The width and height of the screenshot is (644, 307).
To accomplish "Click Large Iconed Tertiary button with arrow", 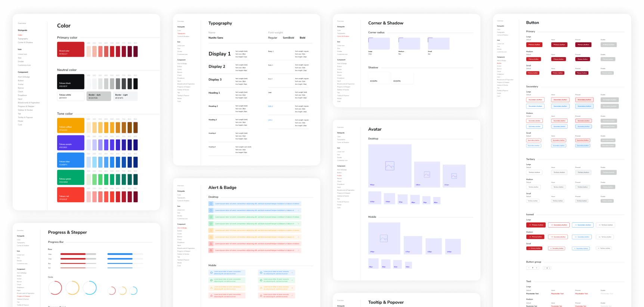I will pyautogui.click(x=605, y=225).
